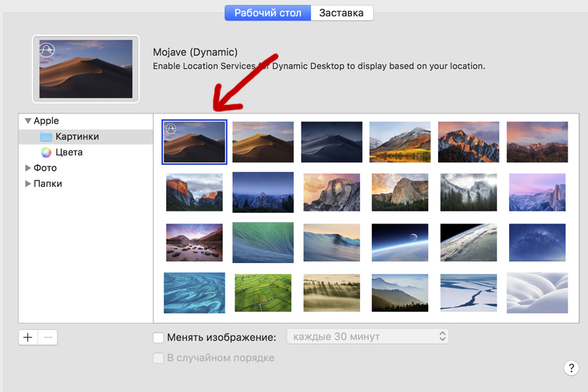Pick the green farm fields wallpaper
588x392 pixels.
tap(263, 293)
